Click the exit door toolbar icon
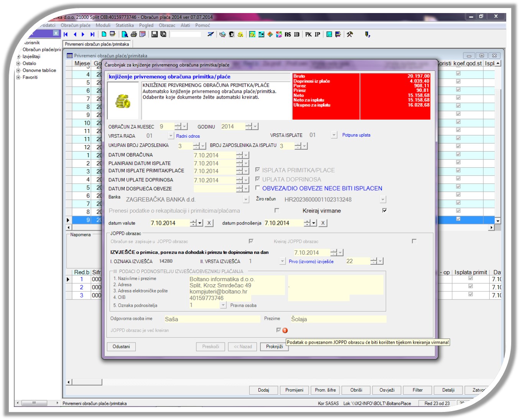 pos(367,35)
